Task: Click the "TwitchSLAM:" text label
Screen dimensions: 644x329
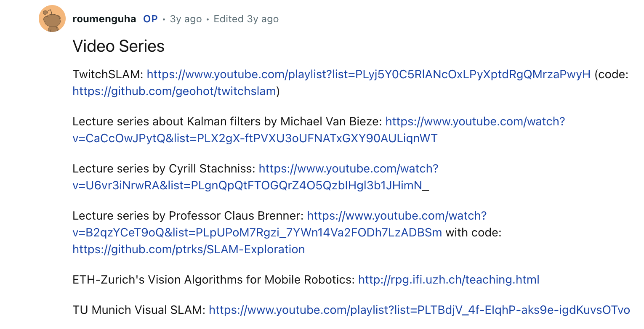Action: [108, 74]
